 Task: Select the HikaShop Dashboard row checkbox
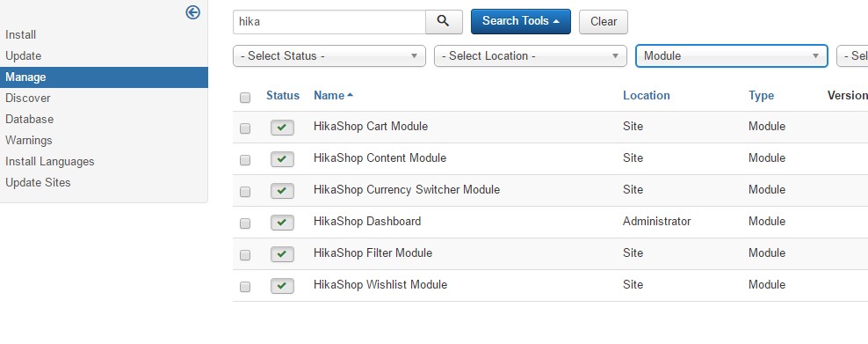point(245,223)
